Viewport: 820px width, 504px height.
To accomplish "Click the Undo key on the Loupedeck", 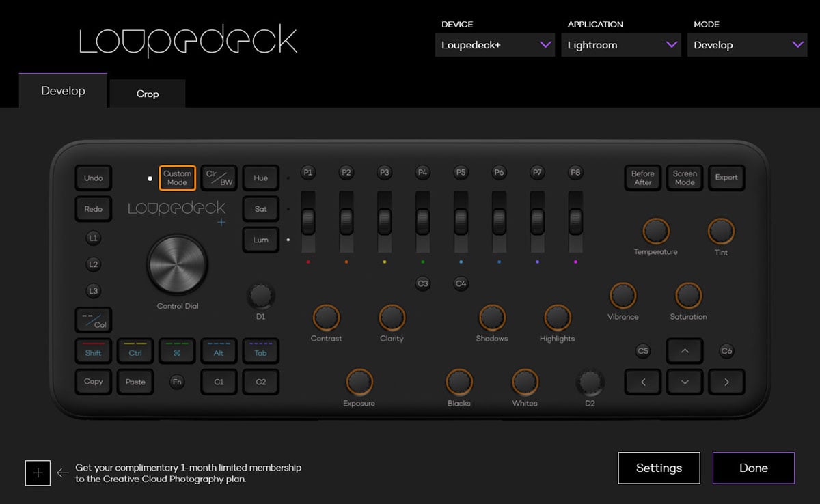I will click(x=94, y=178).
